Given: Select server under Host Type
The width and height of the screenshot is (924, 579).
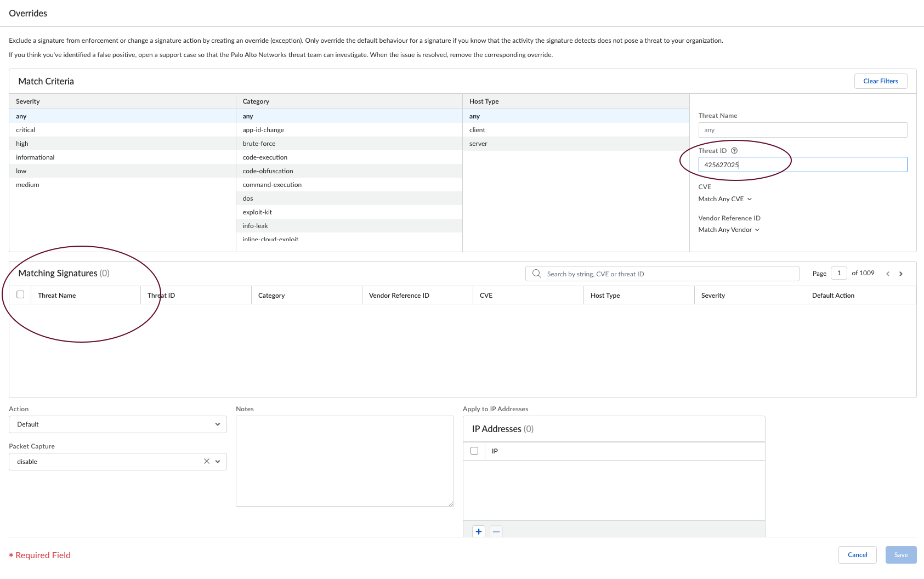Looking at the screenshot, I should pos(478,144).
